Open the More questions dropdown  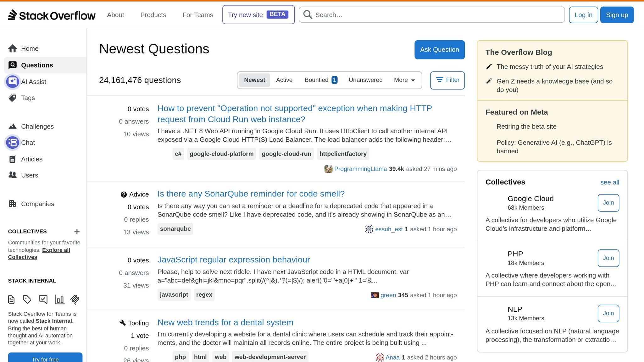pyautogui.click(x=404, y=80)
